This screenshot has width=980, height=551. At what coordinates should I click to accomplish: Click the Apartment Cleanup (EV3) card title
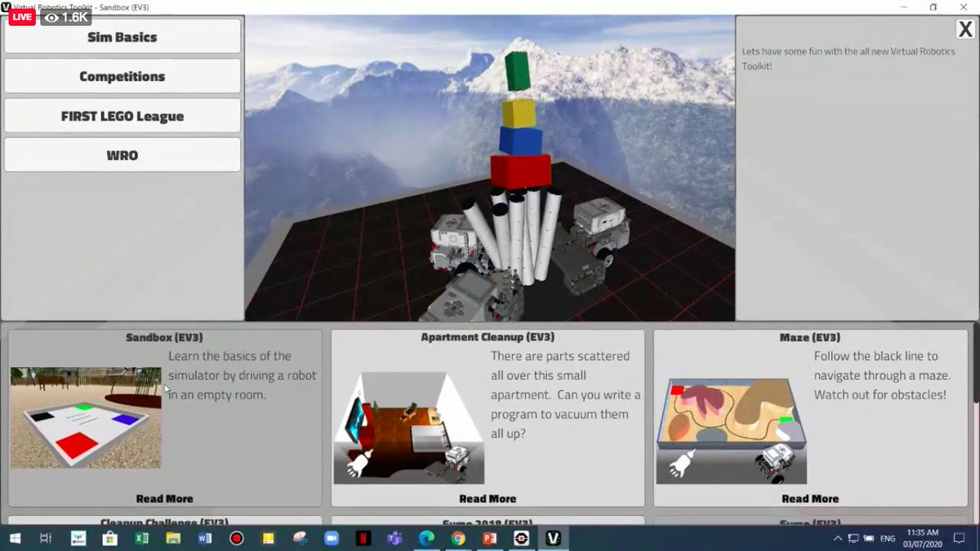(488, 337)
